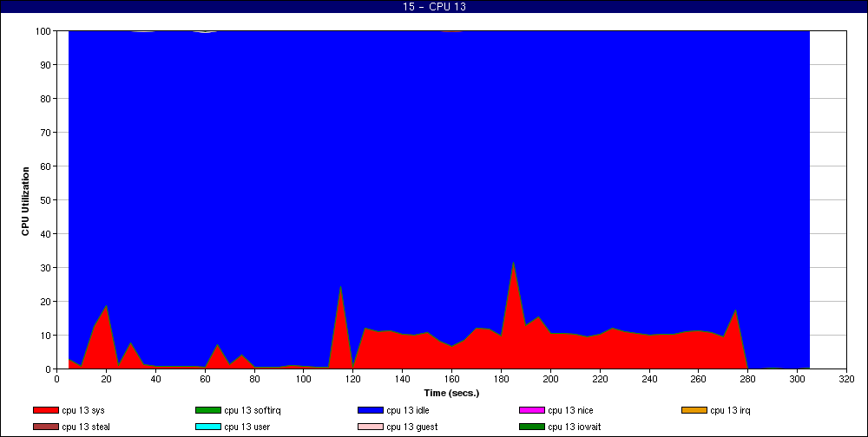Image resolution: width=868 pixels, height=437 pixels.
Task: Click the x-axis tick label 20
Action: coord(106,379)
